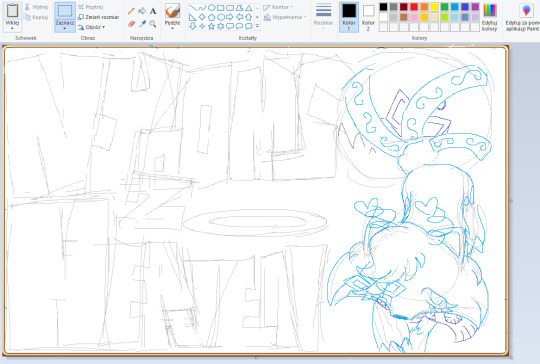The width and height of the screenshot is (540, 364).
Task: Choose the cloud callout shape
Action: (249, 26)
